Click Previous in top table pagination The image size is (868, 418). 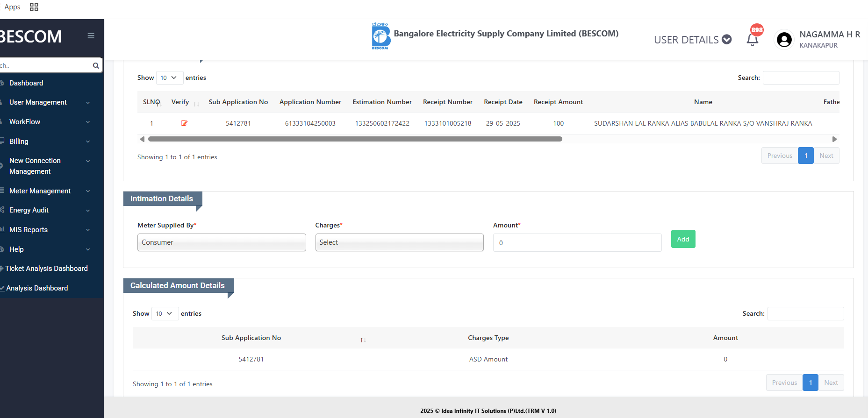[780, 156]
